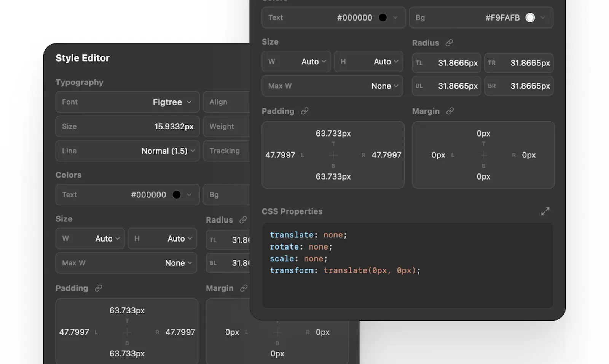Open Height Auto dropdown in back panel
The height and width of the screenshot is (364, 609).
162,238
